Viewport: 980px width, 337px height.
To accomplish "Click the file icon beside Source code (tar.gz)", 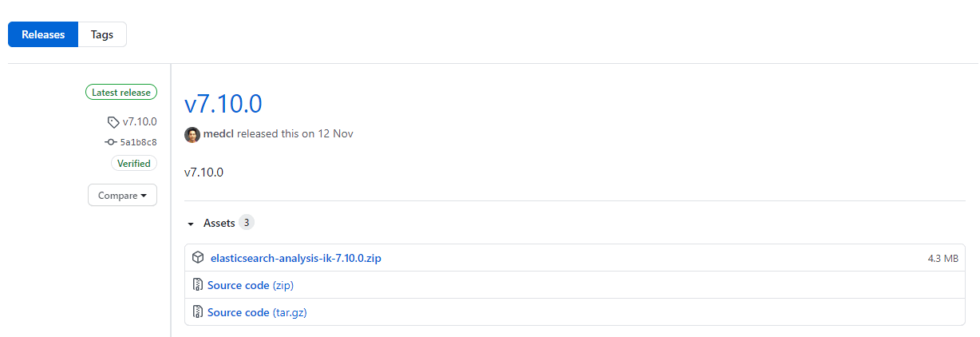I will point(198,312).
